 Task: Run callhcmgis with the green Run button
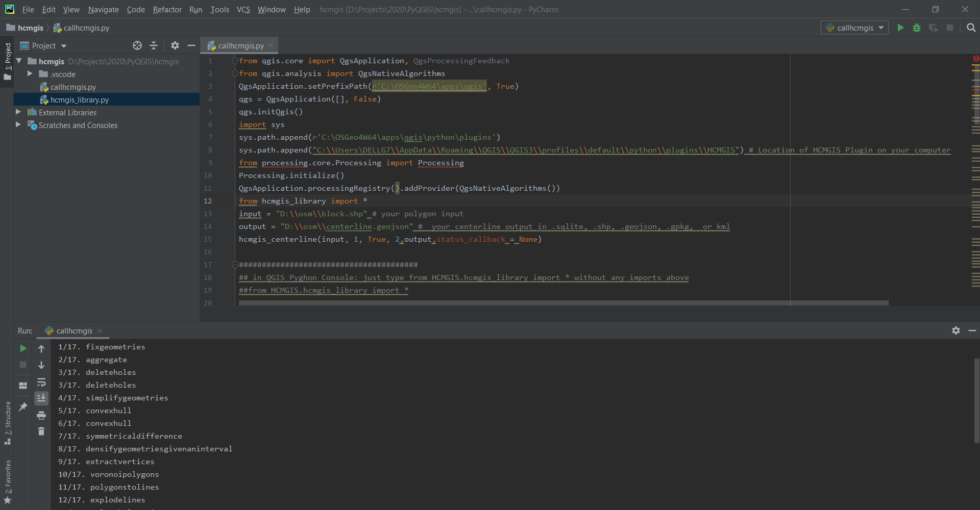coord(900,28)
